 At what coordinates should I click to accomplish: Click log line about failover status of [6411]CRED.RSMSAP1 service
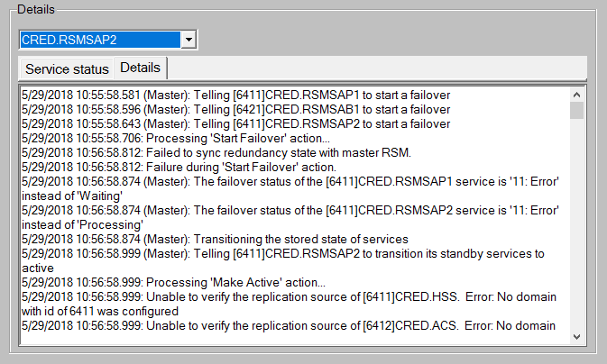pos(290,181)
